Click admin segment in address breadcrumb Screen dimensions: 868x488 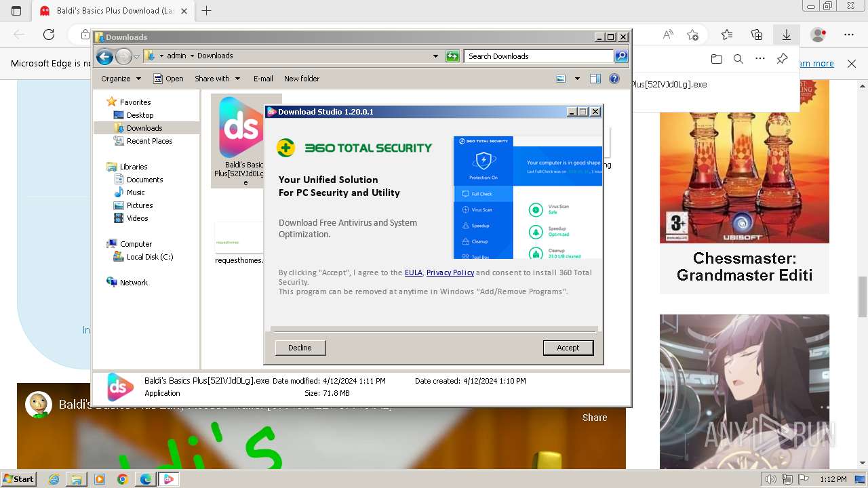[x=176, y=56]
